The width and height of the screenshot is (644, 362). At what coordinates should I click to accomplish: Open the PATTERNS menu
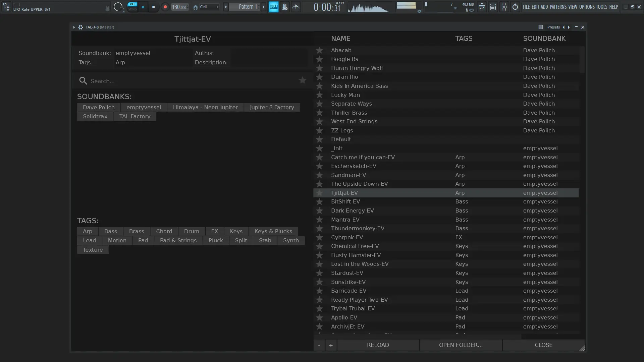click(x=558, y=7)
